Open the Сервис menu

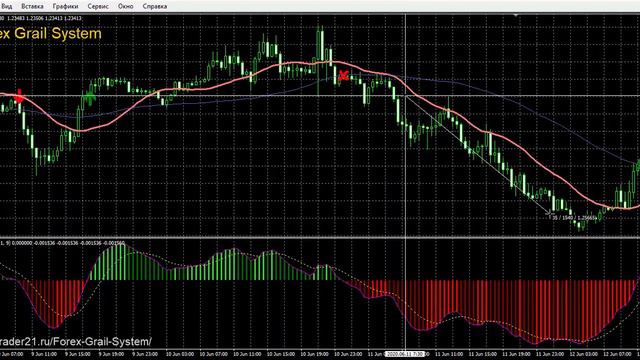tap(98, 7)
